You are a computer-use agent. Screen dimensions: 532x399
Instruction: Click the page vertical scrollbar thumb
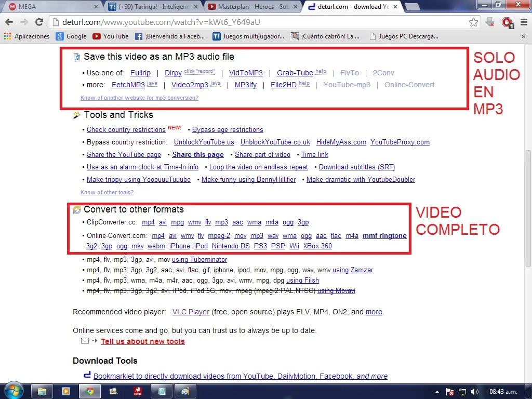pos(528,208)
